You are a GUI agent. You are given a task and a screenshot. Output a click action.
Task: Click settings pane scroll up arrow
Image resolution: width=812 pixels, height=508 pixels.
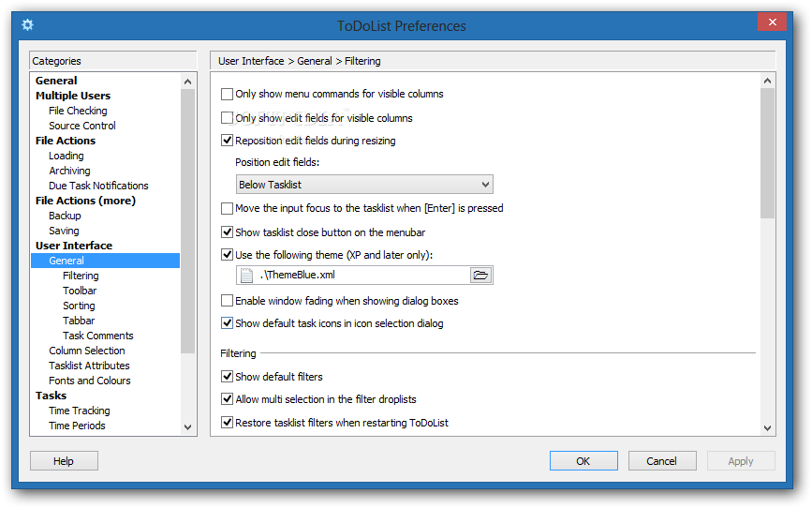(767, 81)
